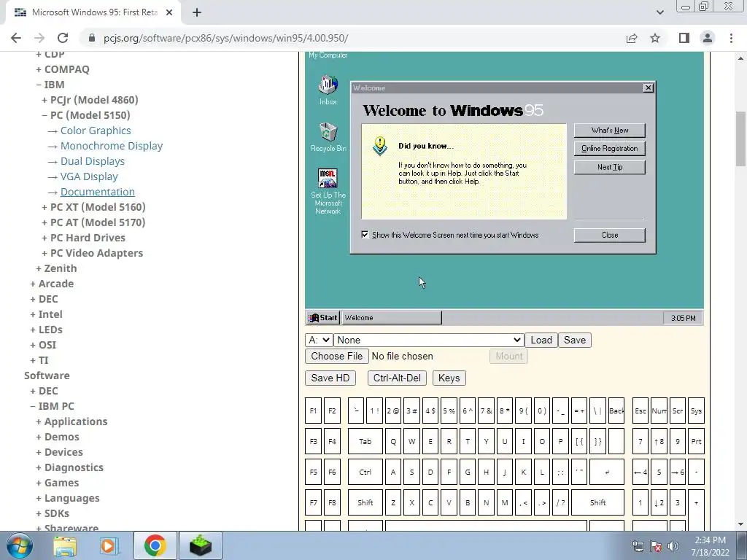Screen dimensions: 747x560
Task: Launch media player from taskbar
Action: (x=109, y=545)
